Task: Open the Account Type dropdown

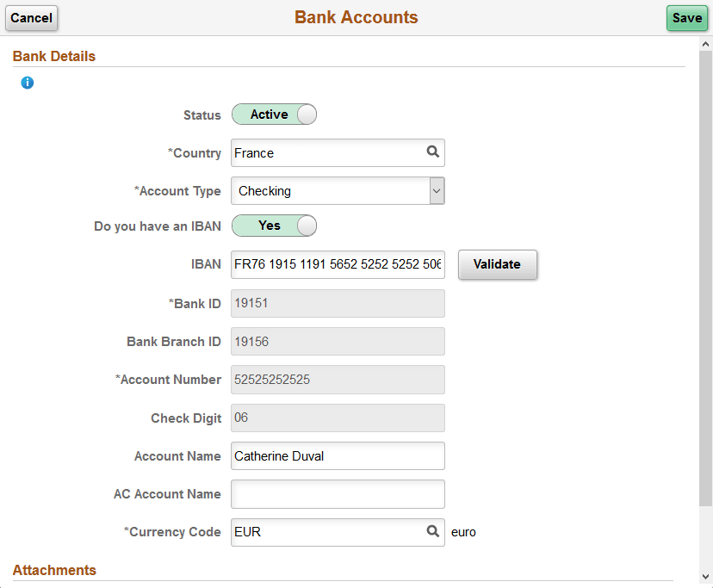Action: tap(338, 190)
